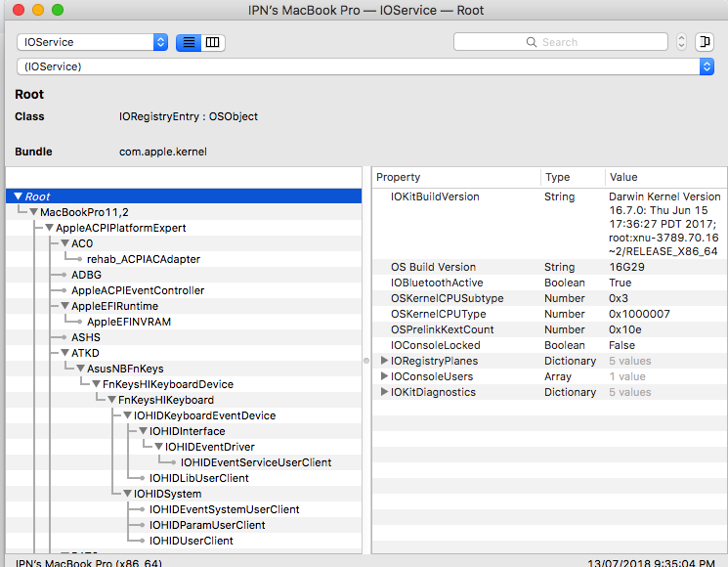Image resolution: width=728 pixels, height=567 pixels.
Task: Select the IOHIDEventSystemUserClient entry
Action: point(224,509)
